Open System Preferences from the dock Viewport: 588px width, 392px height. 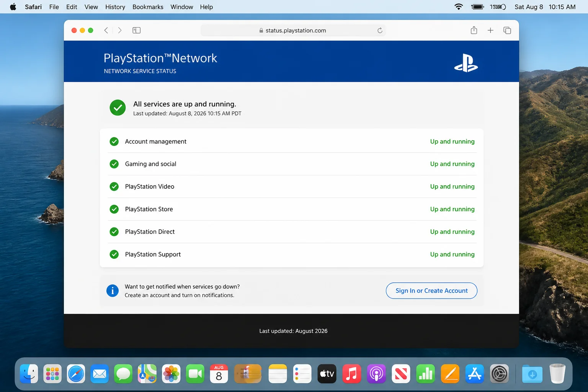coord(500,374)
